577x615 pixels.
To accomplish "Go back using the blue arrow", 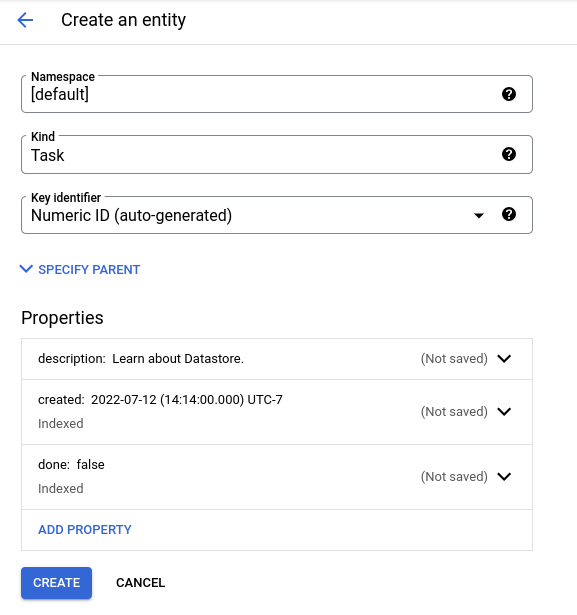I will 25,20.
